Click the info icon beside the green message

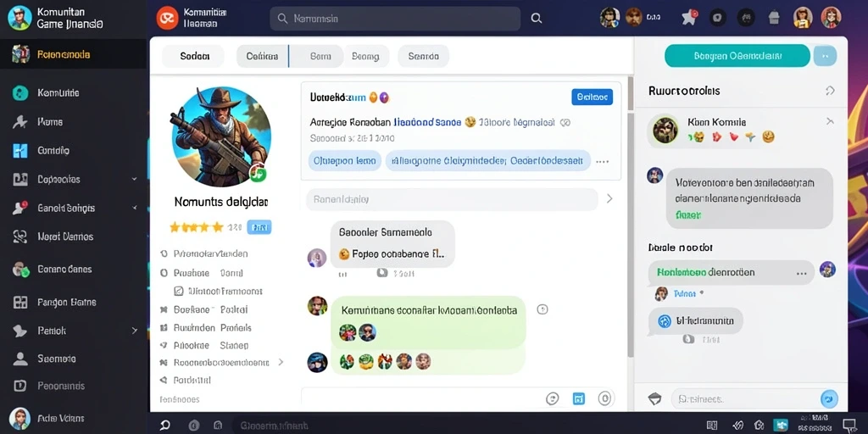(542, 309)
